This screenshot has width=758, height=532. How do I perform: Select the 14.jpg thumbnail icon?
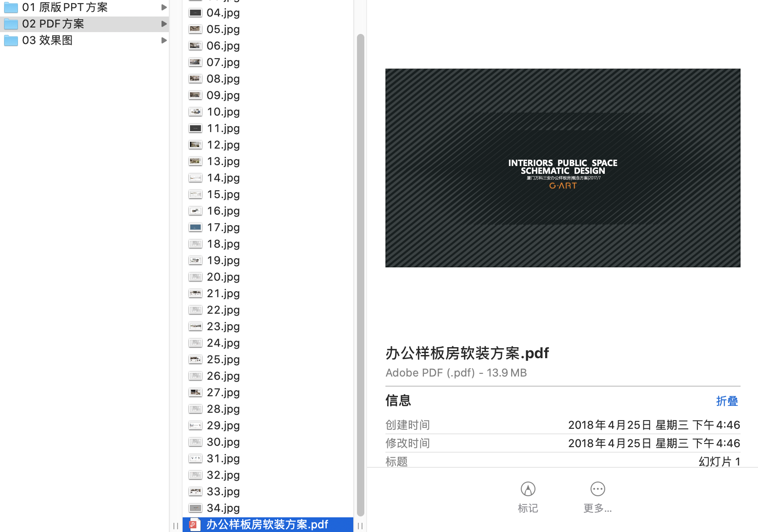[x=195, y=178]
